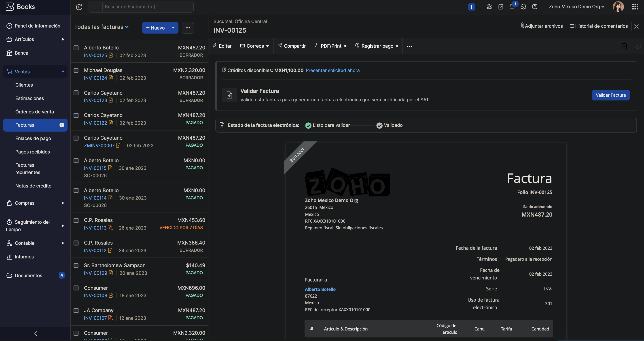Close the invoice detail pane
Image resolution: width=644 pixels, height=341 pixels.
click(x=636, y=26)
